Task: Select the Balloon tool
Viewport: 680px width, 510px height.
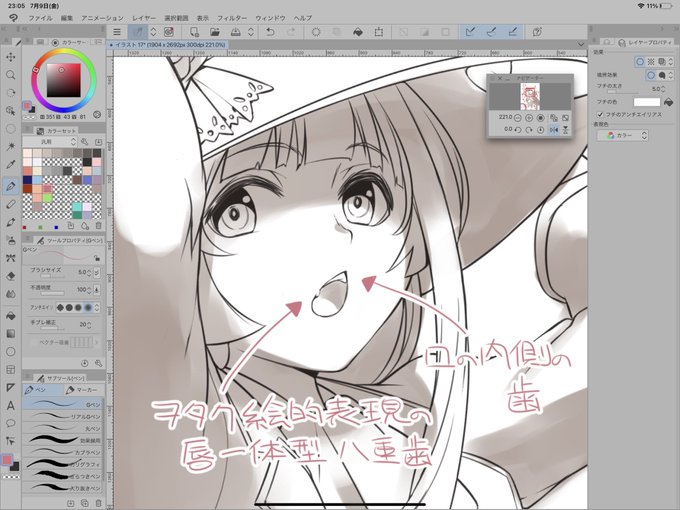Action: coord(11,423)
